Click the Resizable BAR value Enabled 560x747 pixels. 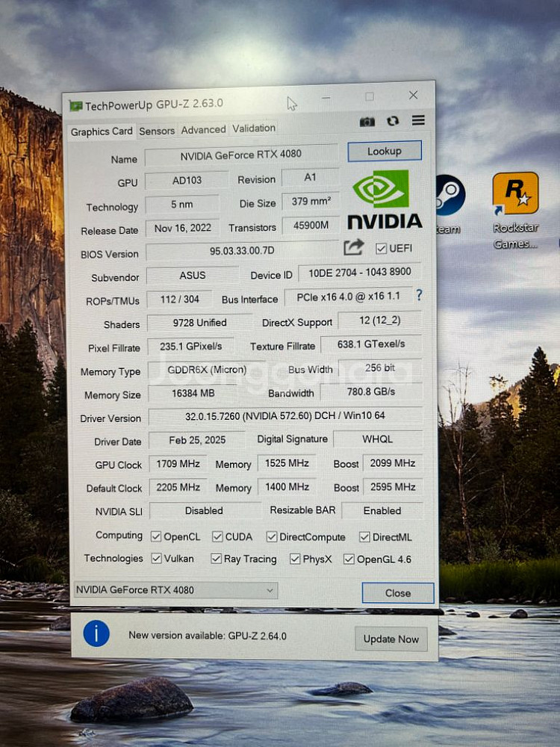[382, 511]
